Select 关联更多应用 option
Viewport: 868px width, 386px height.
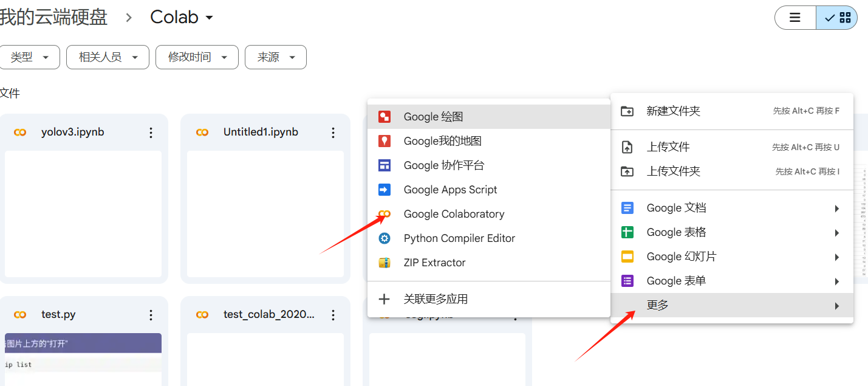[489, 299]
